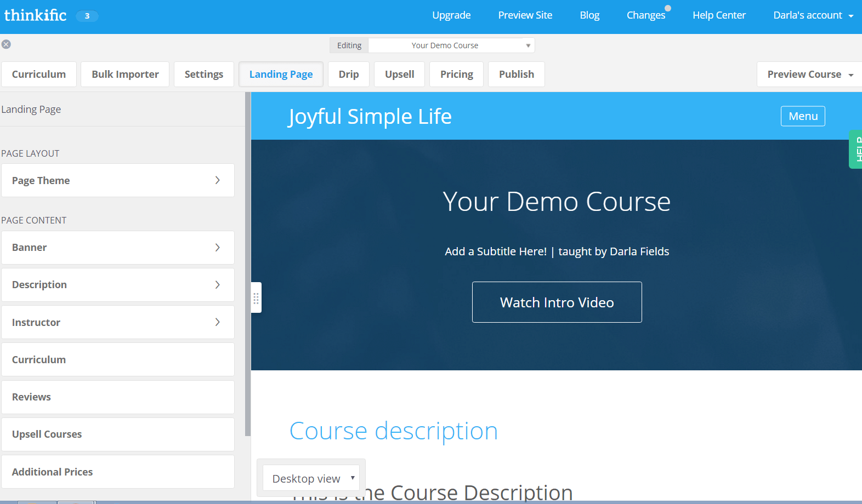This screenshot has height=504, width=862.
Task: Click the sidebar vertical scrollbar
Action: 248,263
